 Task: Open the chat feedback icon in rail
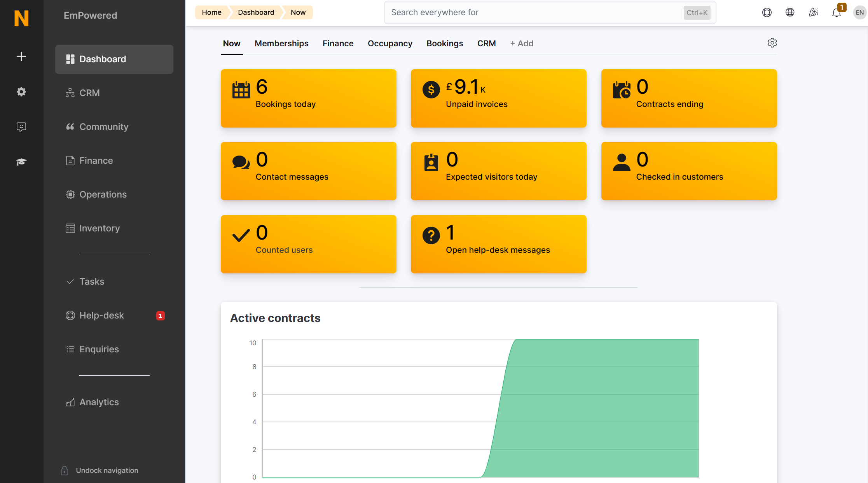[21, 127]
